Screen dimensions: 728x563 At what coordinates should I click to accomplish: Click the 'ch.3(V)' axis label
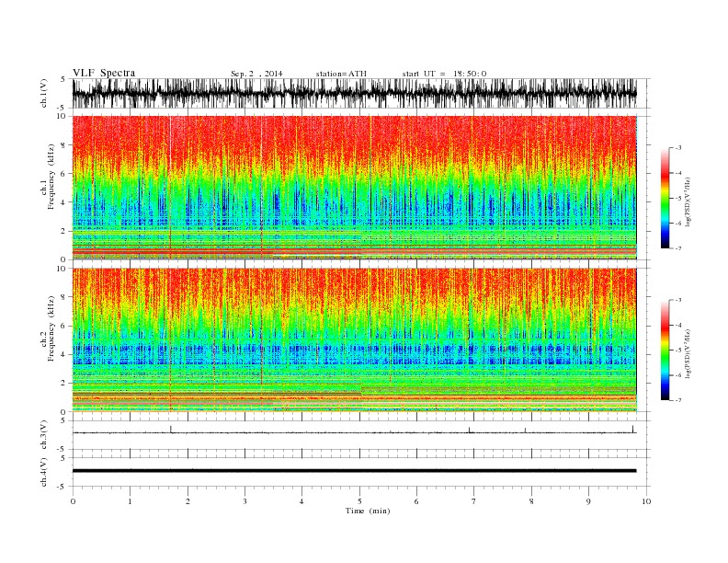tap(44, 435)
